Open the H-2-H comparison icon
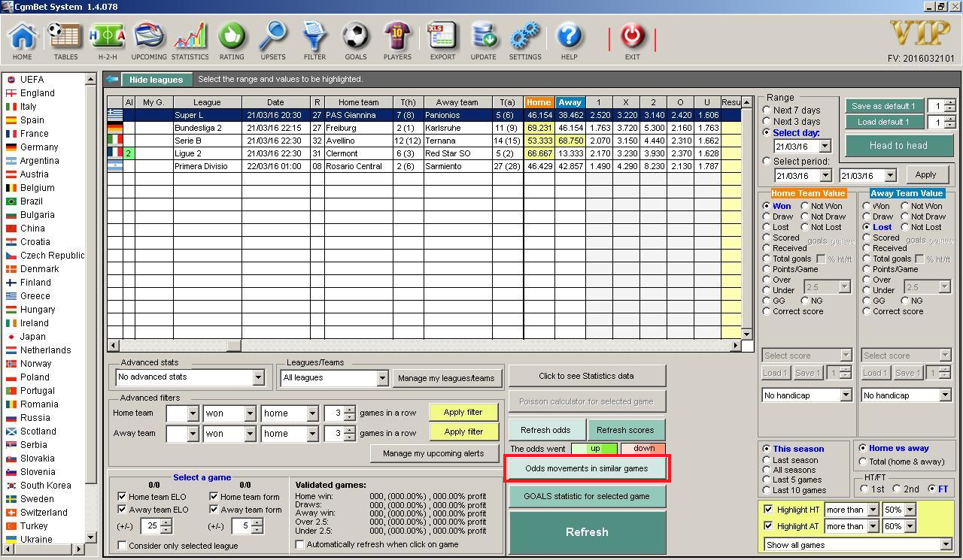Viewport: 963px width, 560px height. tap(107, 36)
